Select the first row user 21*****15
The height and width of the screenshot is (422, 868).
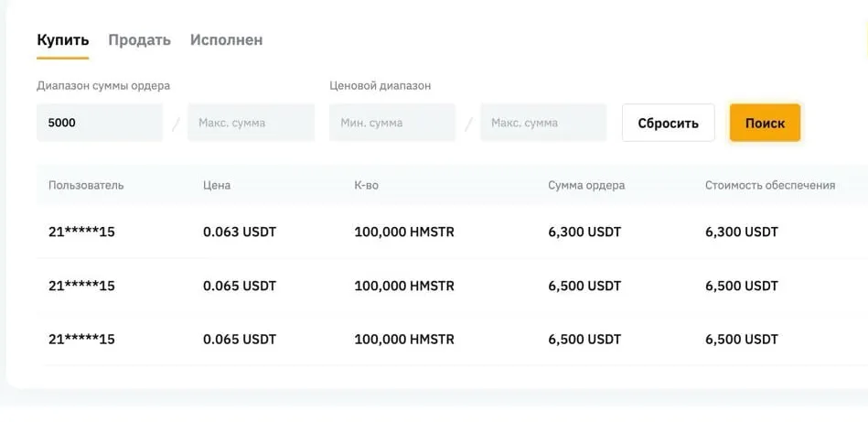click(81, 233)
